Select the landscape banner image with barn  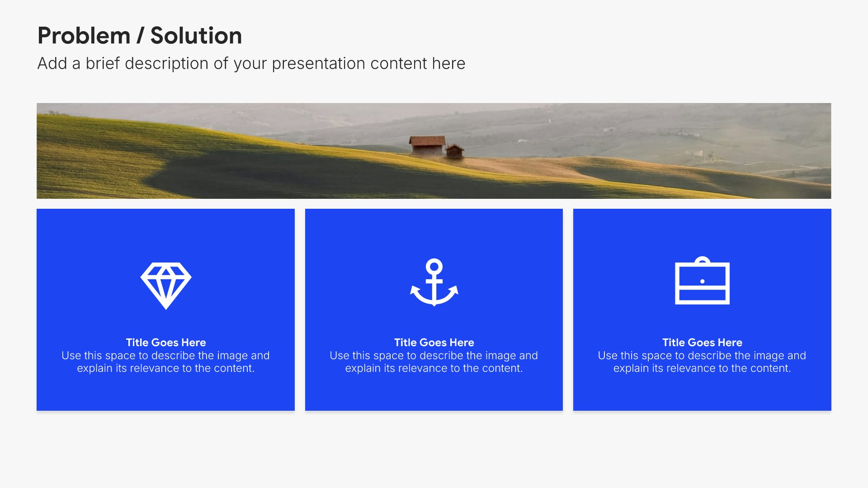click(434, 151)
